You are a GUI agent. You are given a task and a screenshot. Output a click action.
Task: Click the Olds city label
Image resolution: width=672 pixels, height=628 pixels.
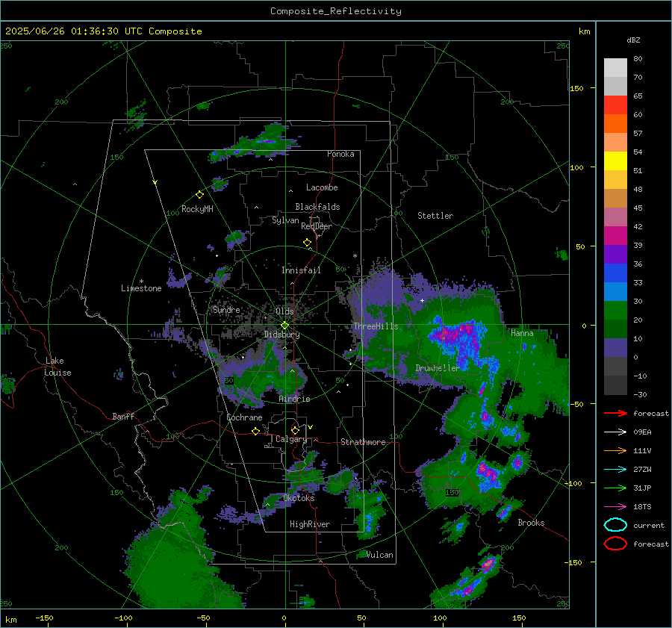pyautogui.click(x=284, y=311)
